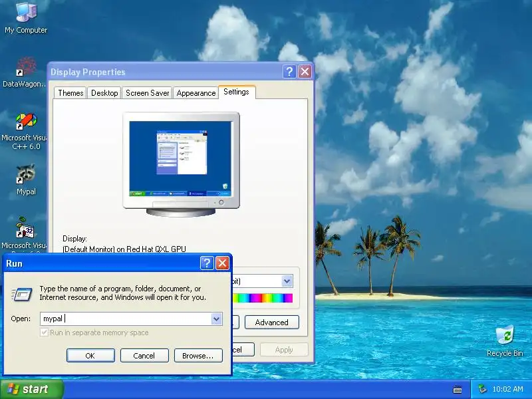Click the Apply button in Display Properties
532x399 pixels.
pos(284,350)
